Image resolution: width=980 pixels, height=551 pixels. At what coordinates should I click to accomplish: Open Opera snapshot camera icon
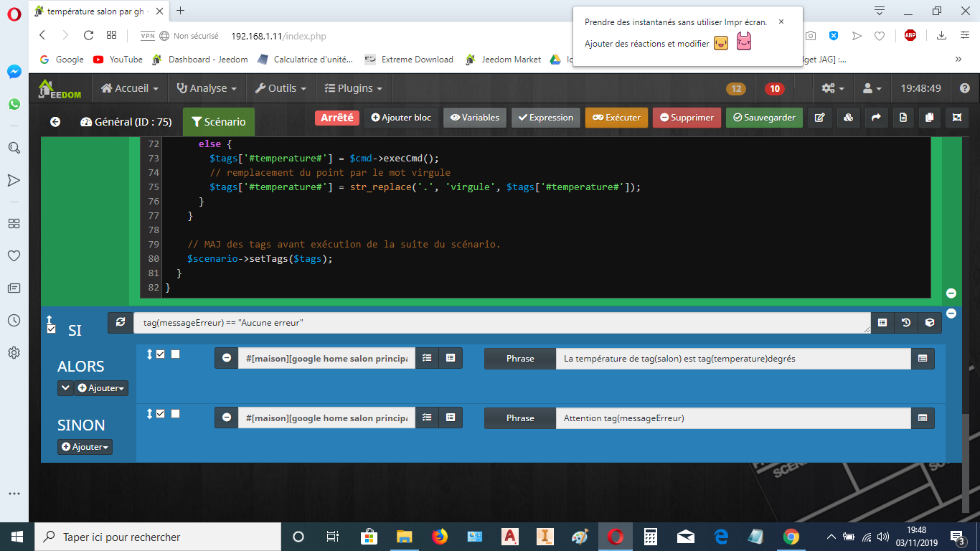(x=811, y=35)
